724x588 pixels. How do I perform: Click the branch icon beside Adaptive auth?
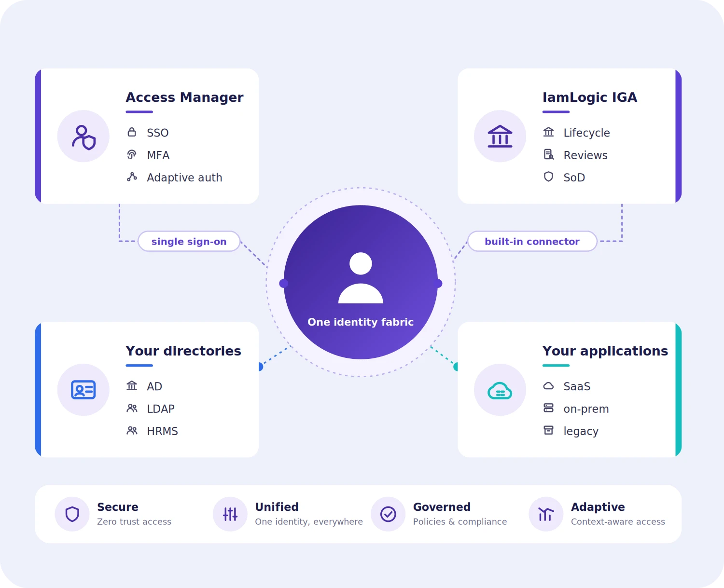(x=132, y=177)
